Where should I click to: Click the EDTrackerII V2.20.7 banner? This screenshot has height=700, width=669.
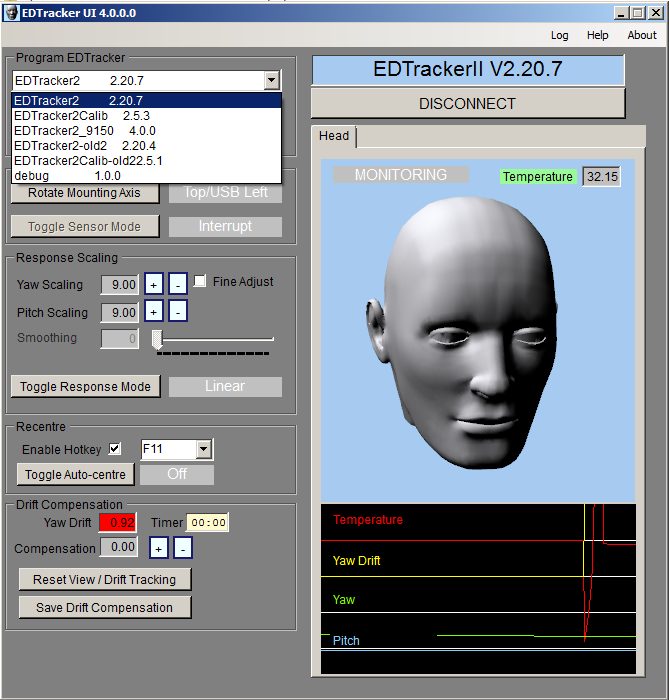tap(468, 70)
